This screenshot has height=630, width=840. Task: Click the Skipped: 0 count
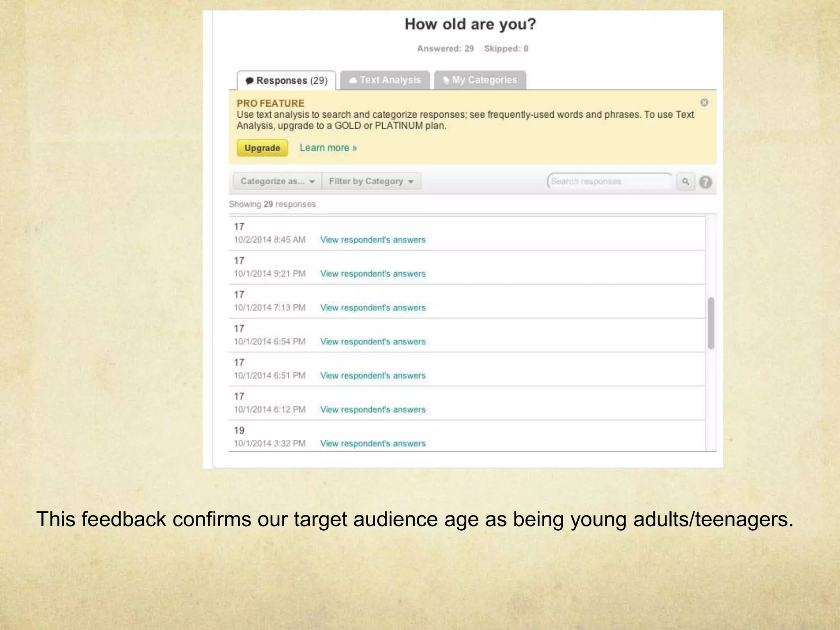[506, 48]
